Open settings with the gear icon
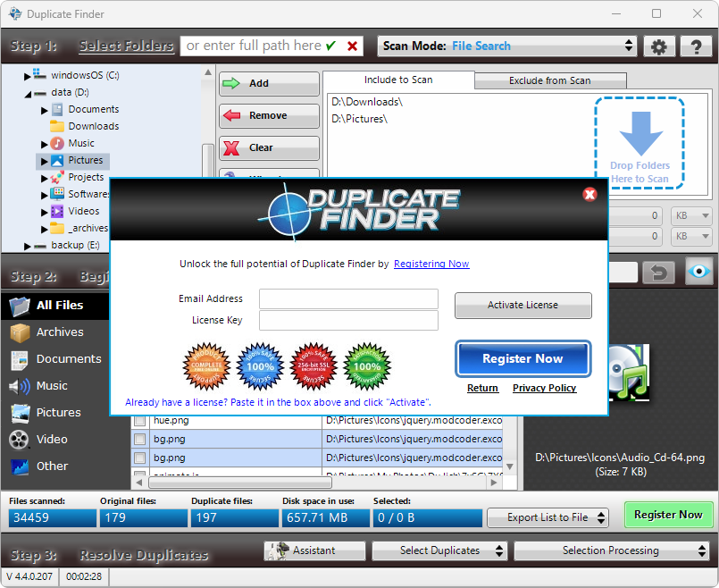This screenshot has height=588, width=719. click(x=659, y=46)
